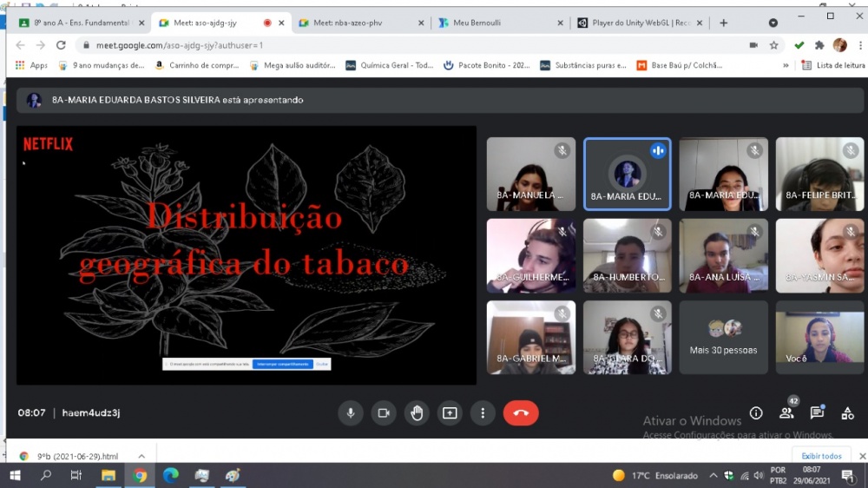Click the green check extension icon
The image size is (868, 488).
(799, 45)
